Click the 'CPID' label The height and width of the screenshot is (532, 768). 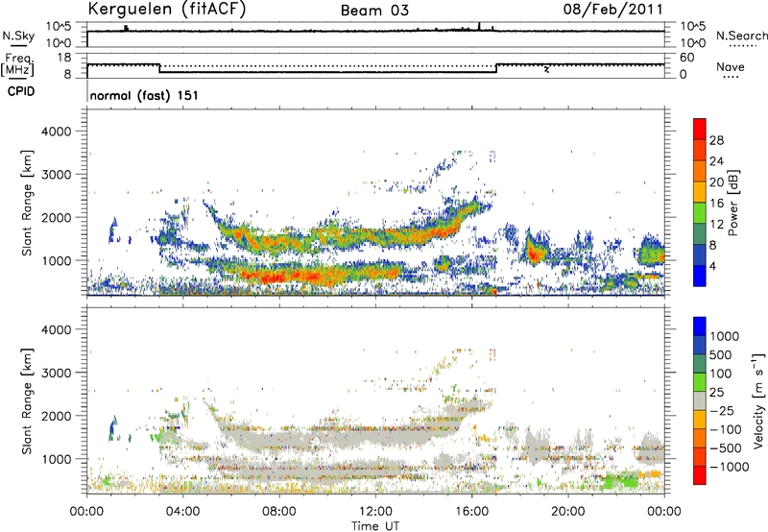pos(21,91)
